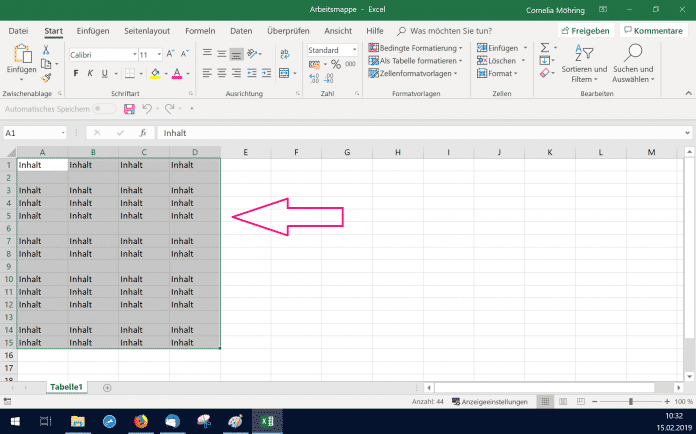Toggle underline formatting (U)
This screenshot has height=434, width=696.
pos(104,73)
